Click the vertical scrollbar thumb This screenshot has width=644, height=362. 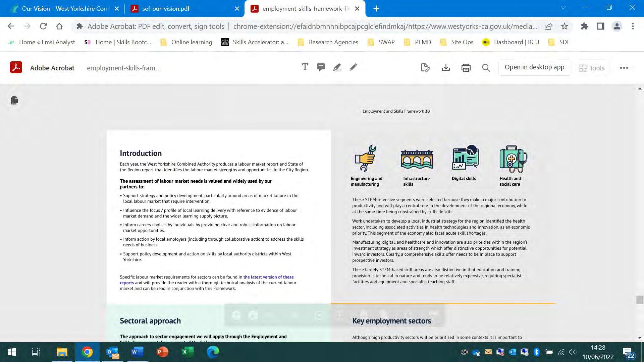coord(640,300)
